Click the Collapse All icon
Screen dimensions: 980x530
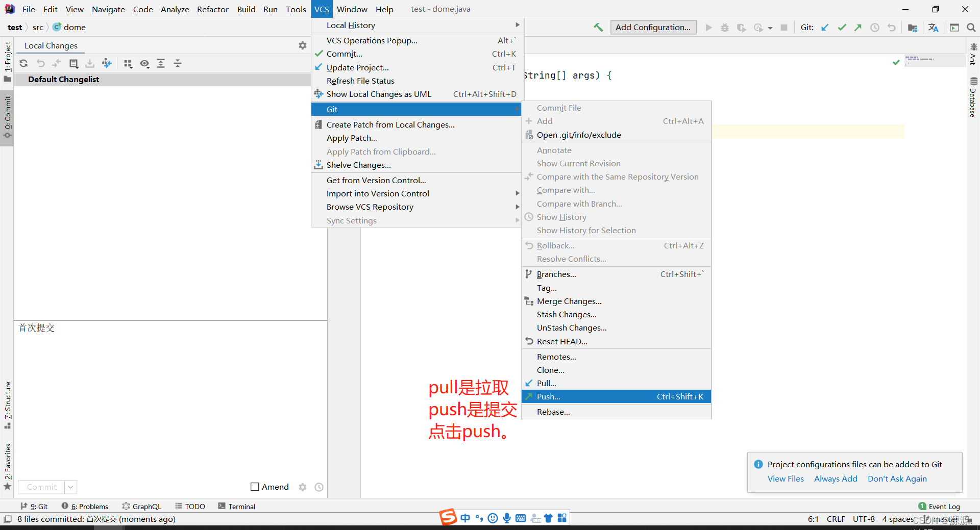click(x=178, y=63)
